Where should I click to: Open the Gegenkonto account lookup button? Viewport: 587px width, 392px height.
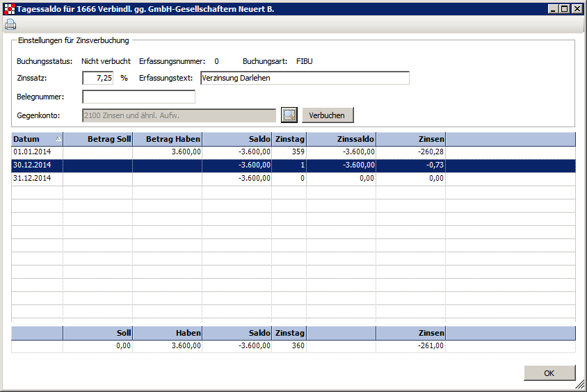tap(289, 115)
